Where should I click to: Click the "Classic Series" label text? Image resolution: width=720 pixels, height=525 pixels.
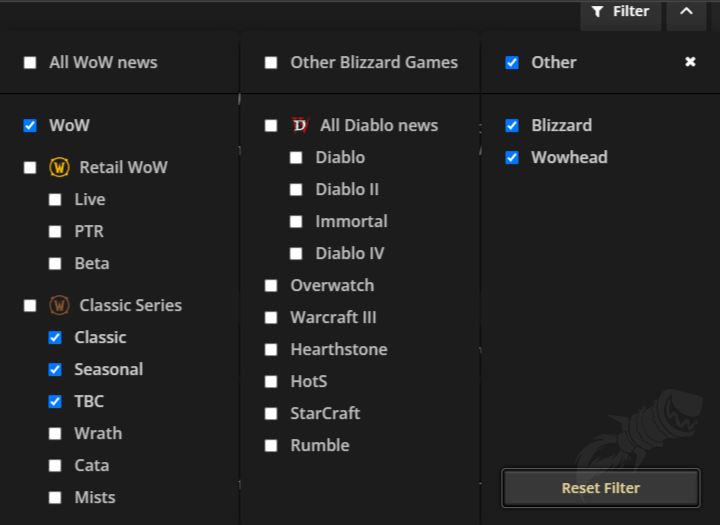coord(131,305)
